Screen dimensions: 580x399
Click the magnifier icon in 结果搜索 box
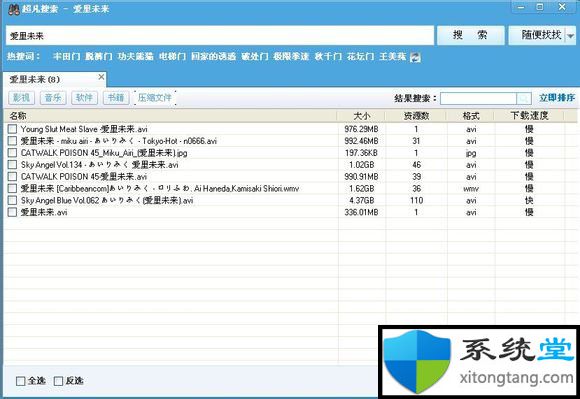(524, 98)
